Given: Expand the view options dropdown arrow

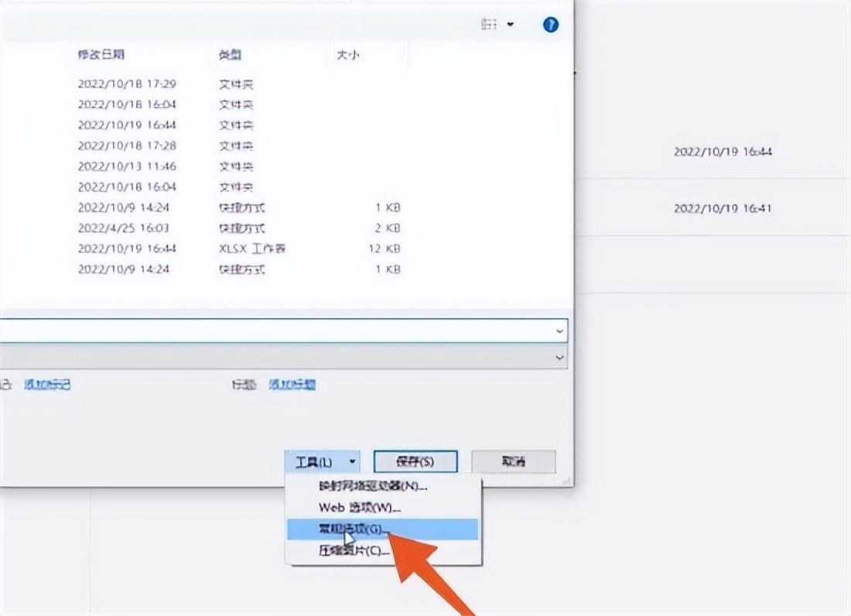Looking at the screenshot, I should [510, 25].
